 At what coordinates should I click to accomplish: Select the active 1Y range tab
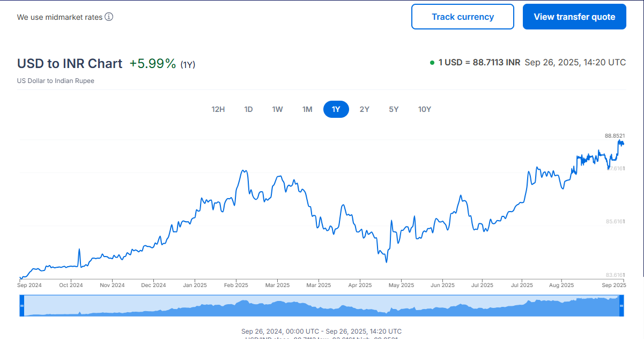pos(336,109)
